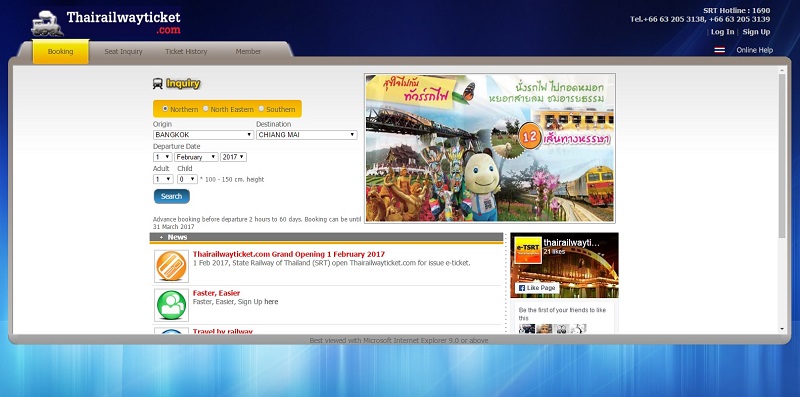Click the orange credit card news icon
The height and width of the screenshot is (397, 800).
(x=171, y=266)
